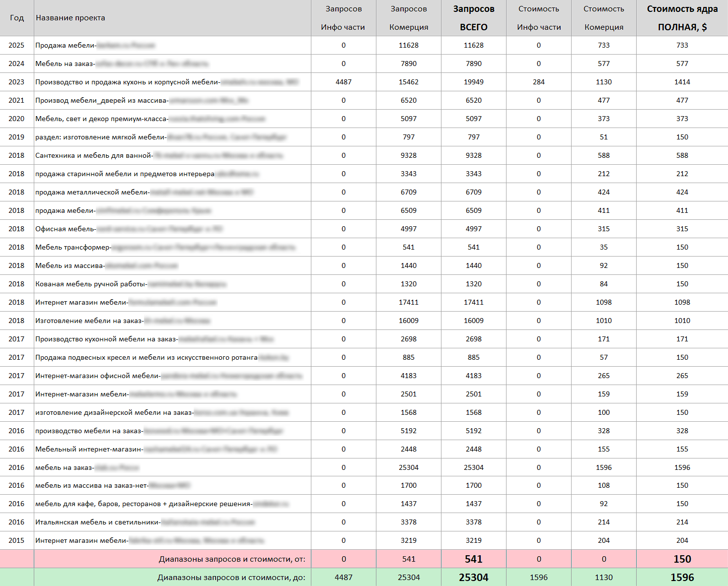728x586 pixels.
Task: Select the "Стоимость ядра ПОЛНАЯ, $" header
Action: click(x=682, y=18)
